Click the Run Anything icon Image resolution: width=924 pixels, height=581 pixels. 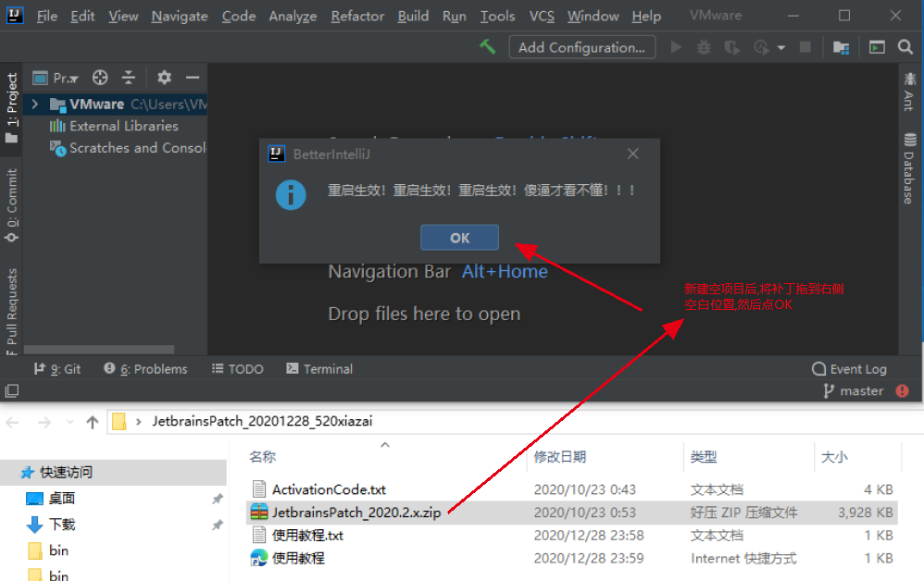(x=877, y=47)
